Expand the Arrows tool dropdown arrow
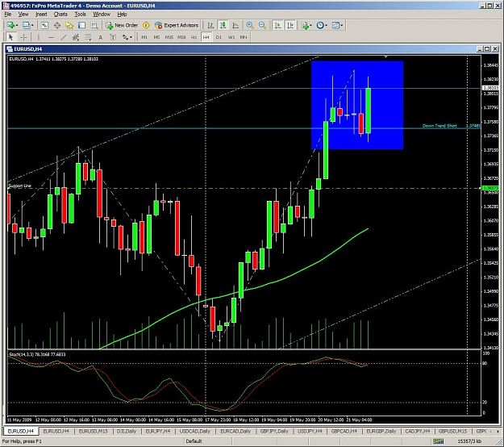The height and width of the screenshot is (447, 504). pos(131,37)
